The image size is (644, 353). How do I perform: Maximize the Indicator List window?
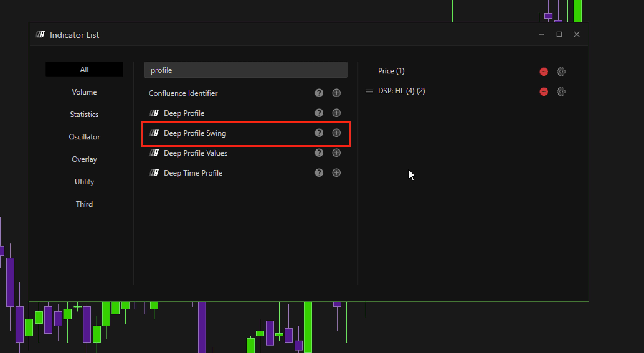(559, 35)
